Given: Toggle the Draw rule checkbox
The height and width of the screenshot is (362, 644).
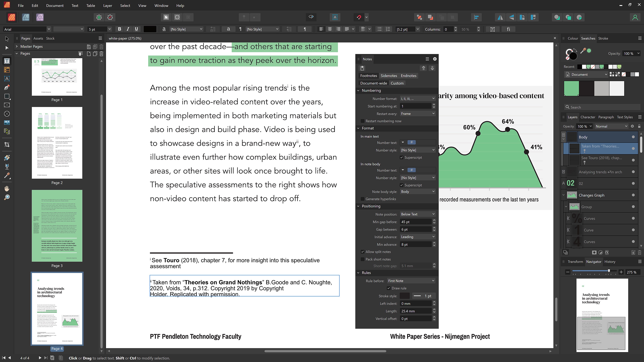Looking at the screenshot, I should (x=389, y=288).
